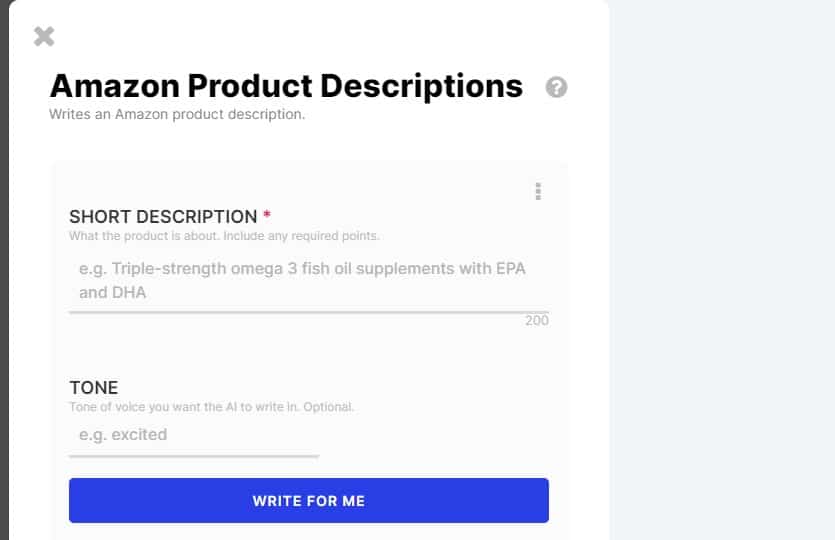Click the 200 character counter
Screen dimensions: 835x540
(x=537, y=321)
